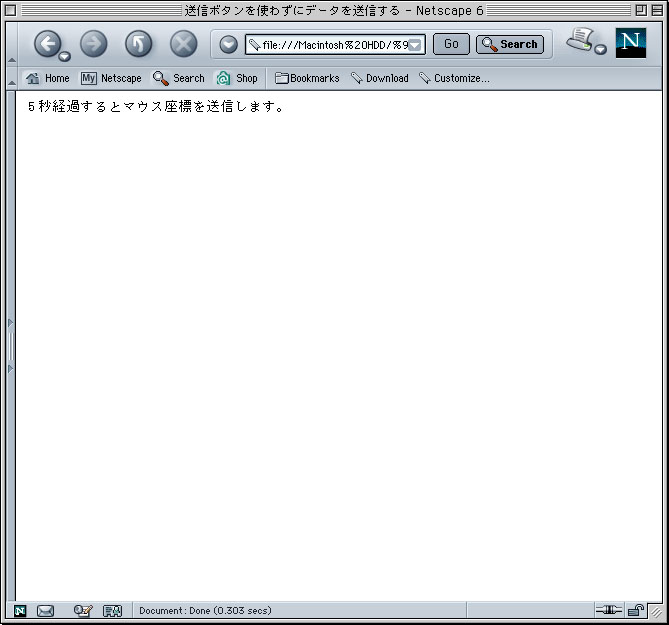Open Address Book via status bar icon
The image size is (669, 625).
tap(112, 611)
